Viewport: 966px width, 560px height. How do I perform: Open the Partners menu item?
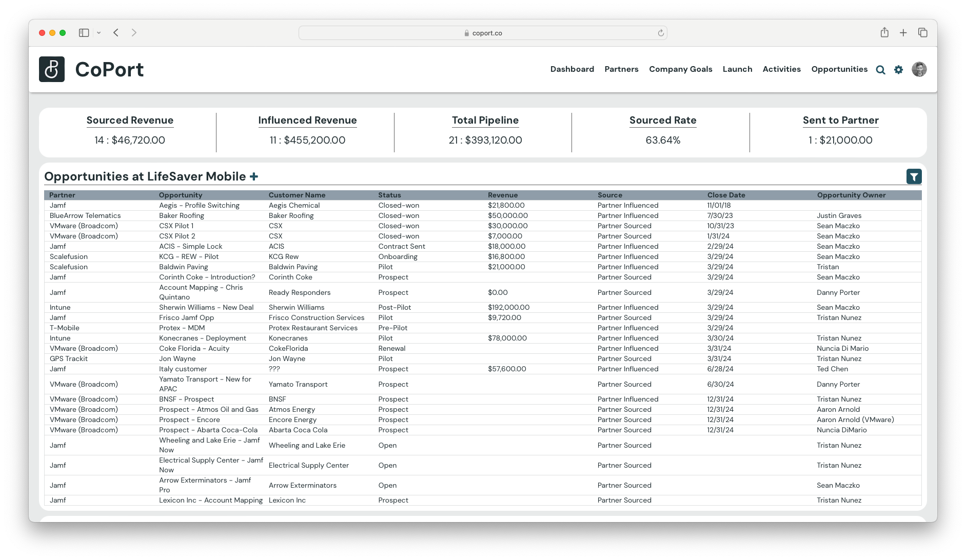(621, 69)
